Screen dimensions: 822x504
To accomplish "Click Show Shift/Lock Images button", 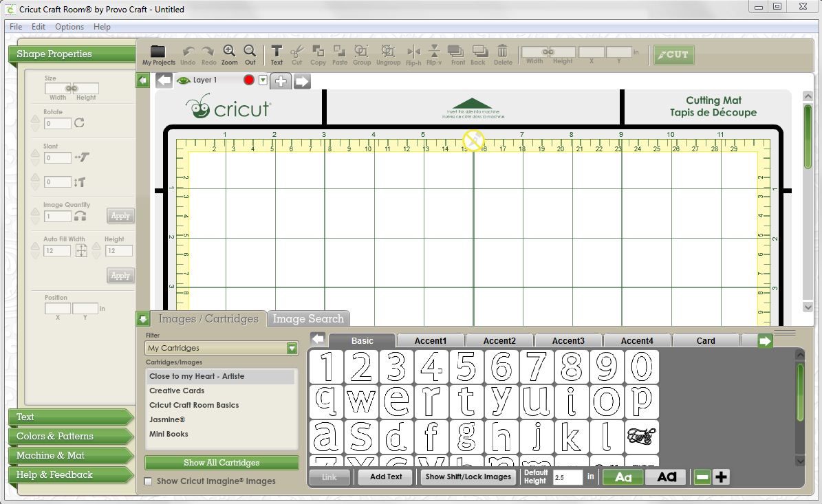I will (468, 476).
